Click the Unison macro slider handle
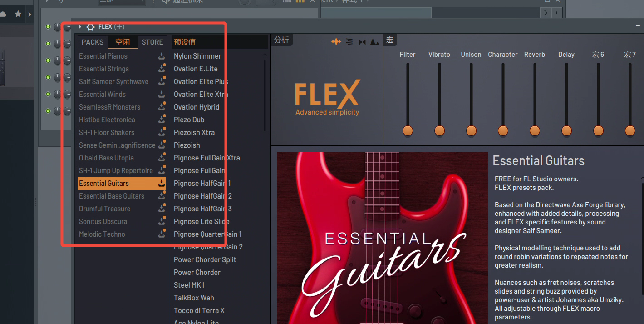 (471, 131)
